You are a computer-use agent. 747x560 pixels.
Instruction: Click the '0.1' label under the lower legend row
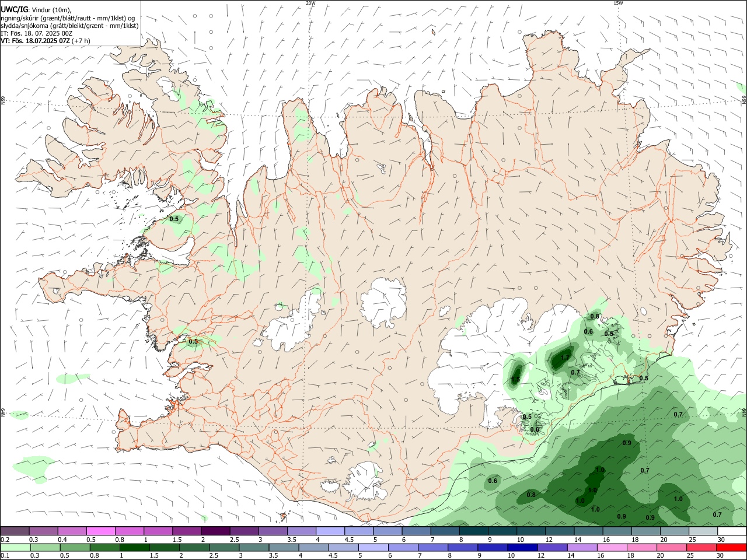(5, 556)
